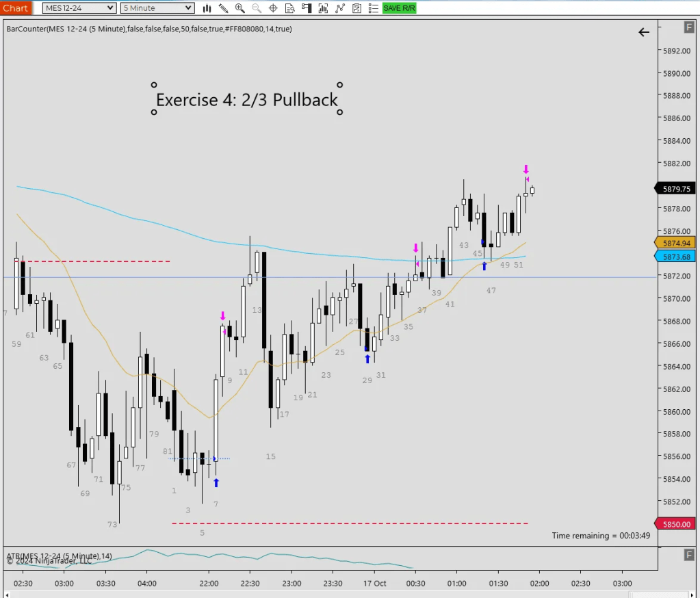The image size is (700, 598).
Task: Select the Chart tab
Action: [15, 8]
